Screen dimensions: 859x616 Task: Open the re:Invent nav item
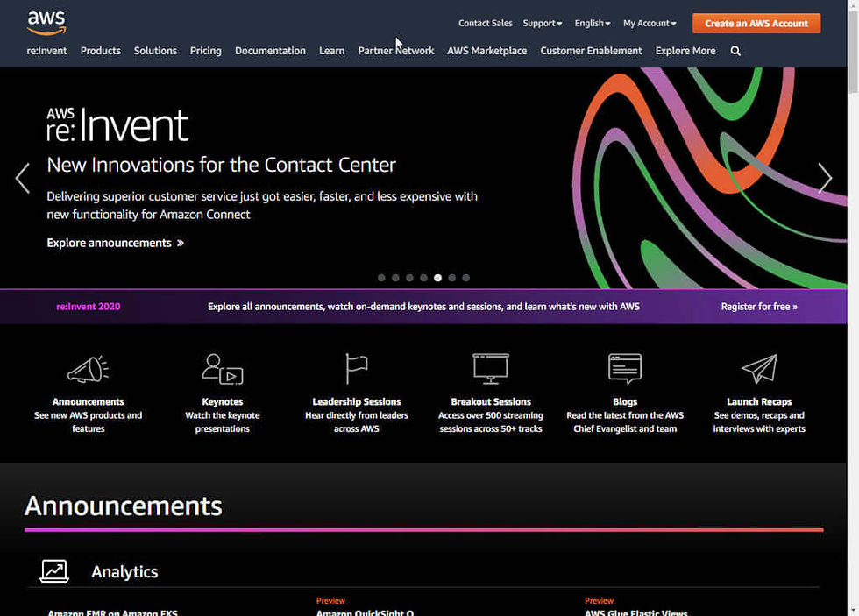point(46,51)
